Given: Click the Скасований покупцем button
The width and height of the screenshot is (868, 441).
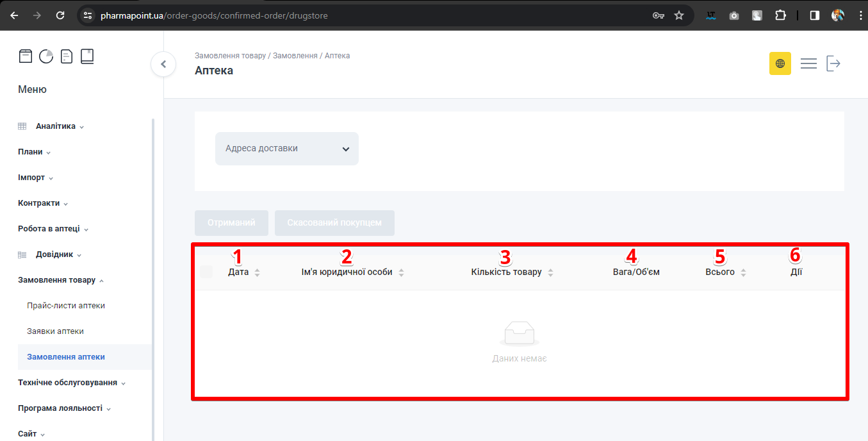Looking at the screenshot, I should (x=334, y=223).
